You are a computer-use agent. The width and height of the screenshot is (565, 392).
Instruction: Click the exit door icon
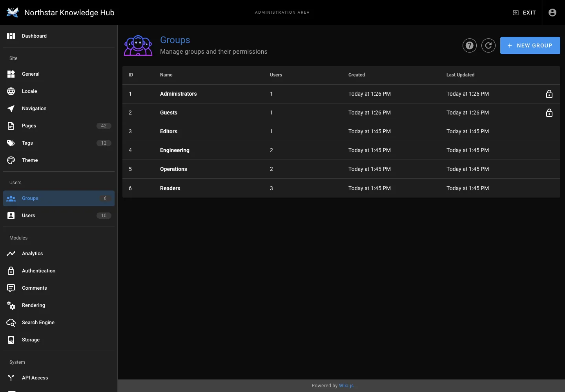pos(516,13)
